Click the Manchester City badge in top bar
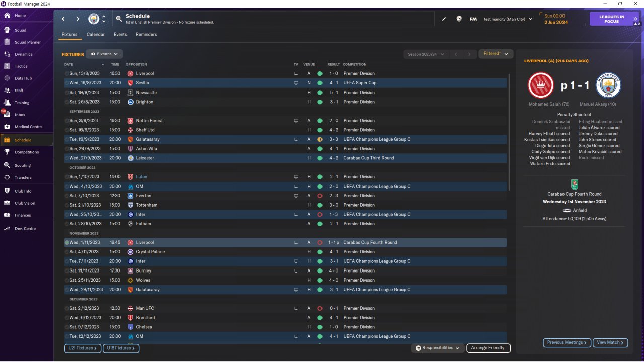The width and height of the screenshot is (644, 362). click(94, 19)
